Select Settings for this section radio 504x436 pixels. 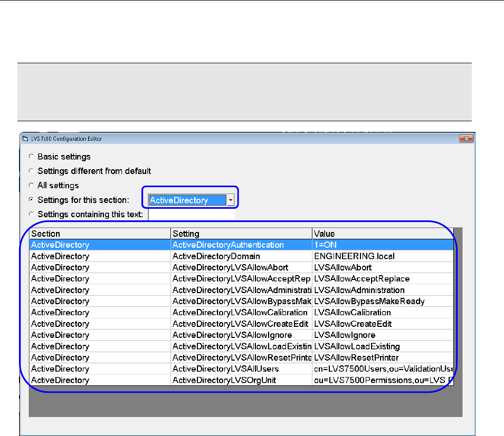(x=31, y=200)
